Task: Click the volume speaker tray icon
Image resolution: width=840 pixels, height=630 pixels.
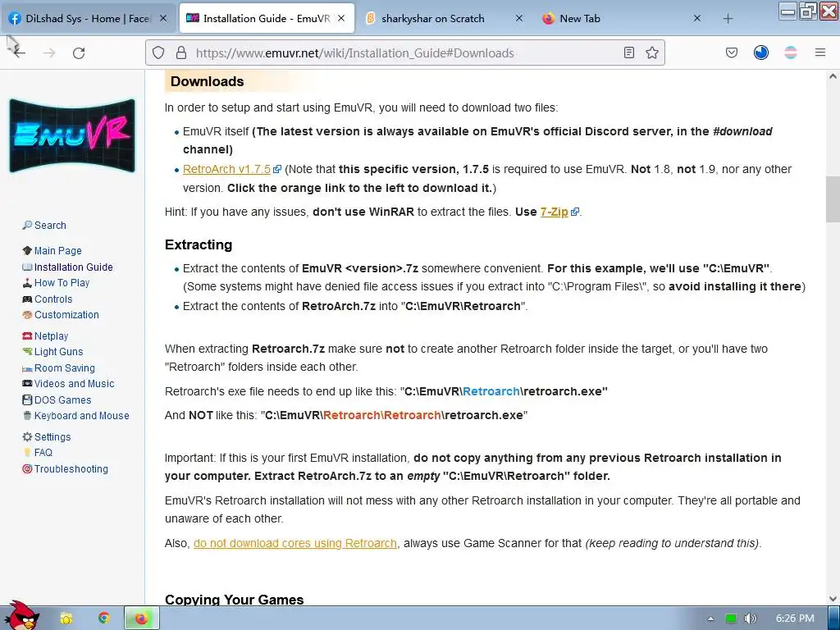Action: (x=751, y=619)
